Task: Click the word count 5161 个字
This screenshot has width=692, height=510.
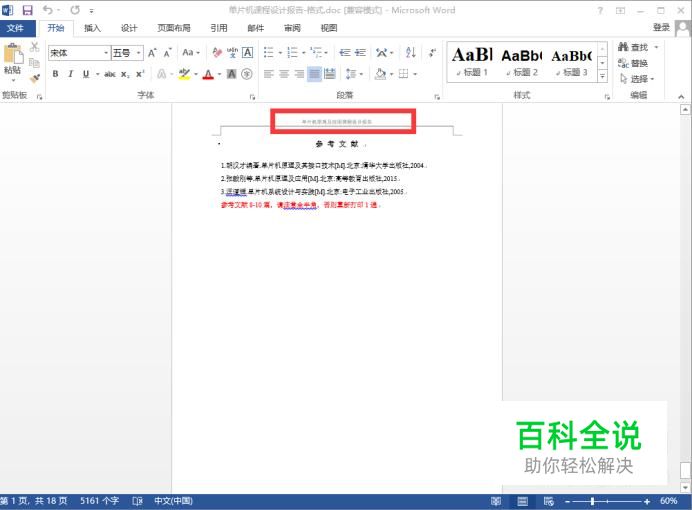Action: pos(99,501)
